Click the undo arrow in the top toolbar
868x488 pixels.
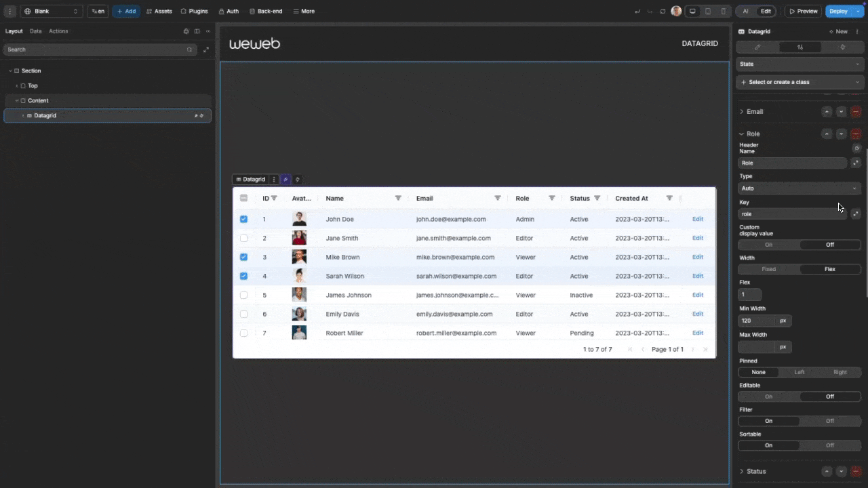pyautogui.click(x=637, y=11)
